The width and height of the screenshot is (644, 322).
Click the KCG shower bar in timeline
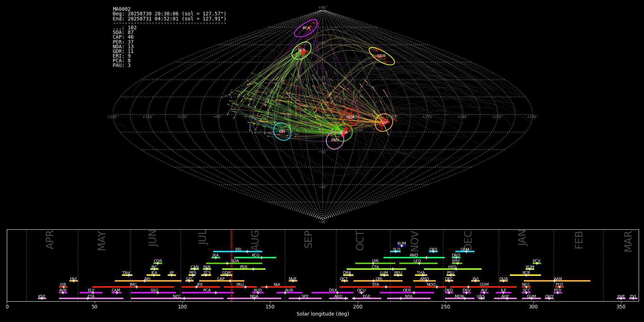click(x=255, y=258)
